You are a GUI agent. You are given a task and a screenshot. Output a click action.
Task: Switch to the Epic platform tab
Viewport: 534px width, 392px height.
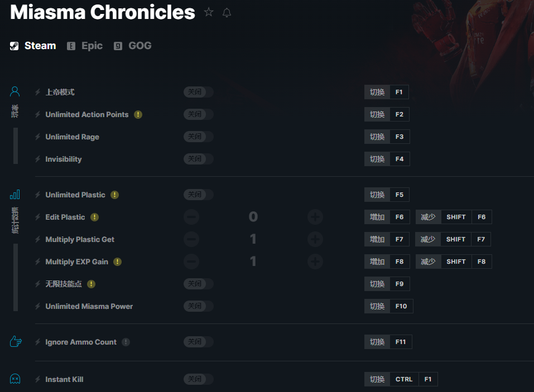click(85, 46)
